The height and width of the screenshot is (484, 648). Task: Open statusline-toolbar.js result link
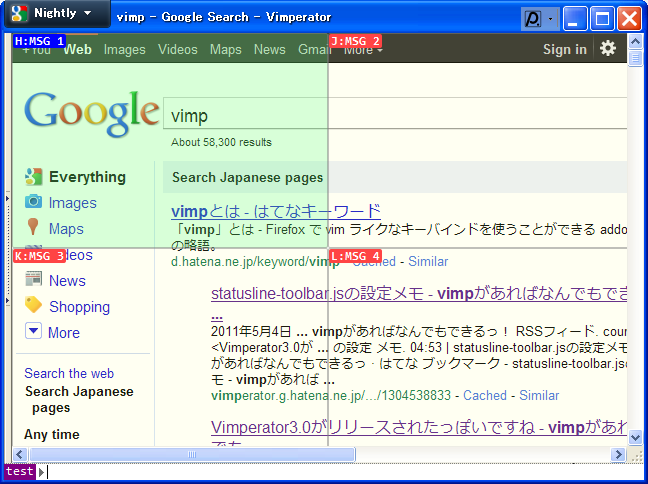coord(419,293)
